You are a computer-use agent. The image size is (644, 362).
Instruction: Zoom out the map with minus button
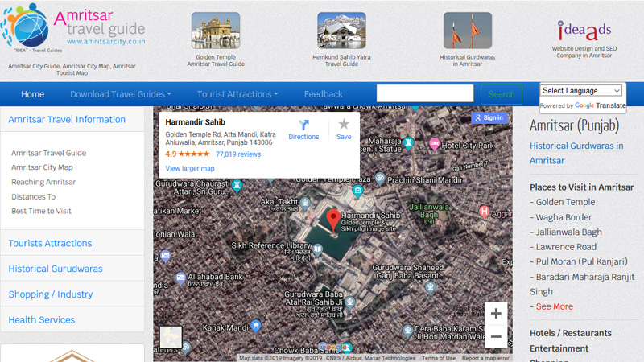pyautogui.click(x=496, y=336)
